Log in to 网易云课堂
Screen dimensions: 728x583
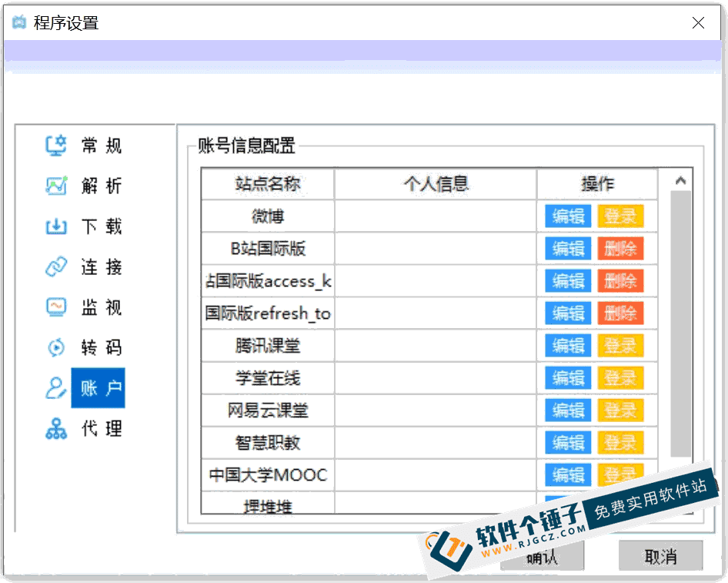tap(620, 410)
